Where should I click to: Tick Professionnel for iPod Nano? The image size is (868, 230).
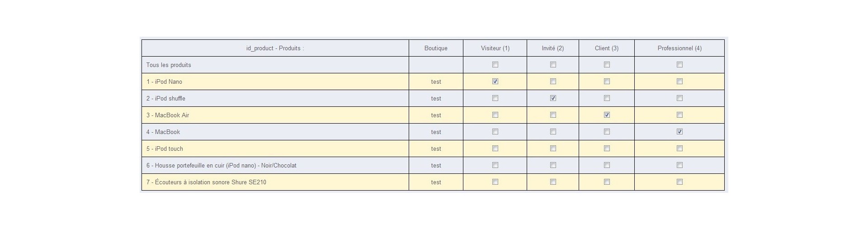click(679, 81)
